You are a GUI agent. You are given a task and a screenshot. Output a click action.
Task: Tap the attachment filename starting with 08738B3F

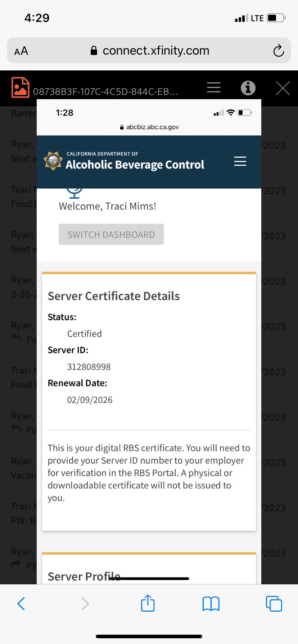(x=105, y=92)
